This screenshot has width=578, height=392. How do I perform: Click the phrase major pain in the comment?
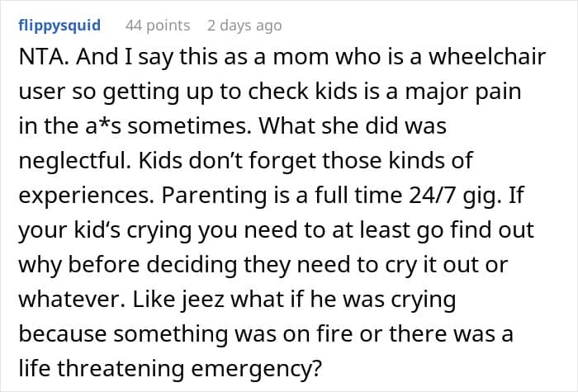[x=463, y=92]
